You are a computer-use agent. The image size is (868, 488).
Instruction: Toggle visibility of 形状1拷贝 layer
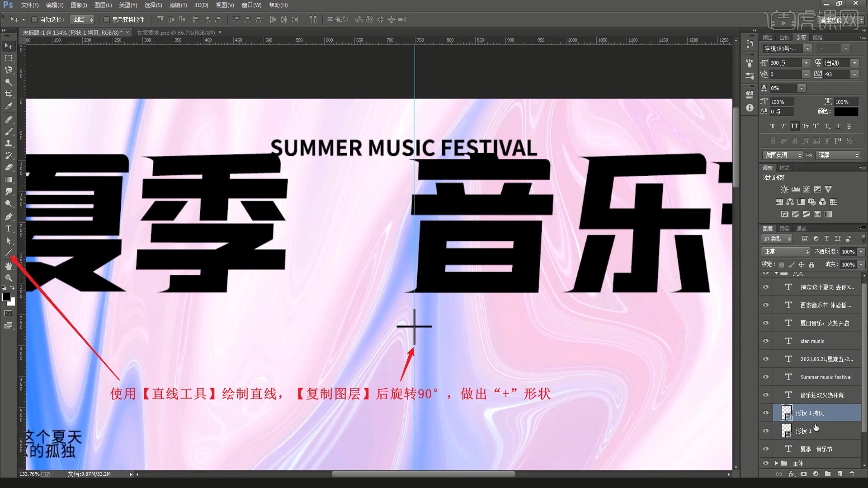click(x=765, y=413)
